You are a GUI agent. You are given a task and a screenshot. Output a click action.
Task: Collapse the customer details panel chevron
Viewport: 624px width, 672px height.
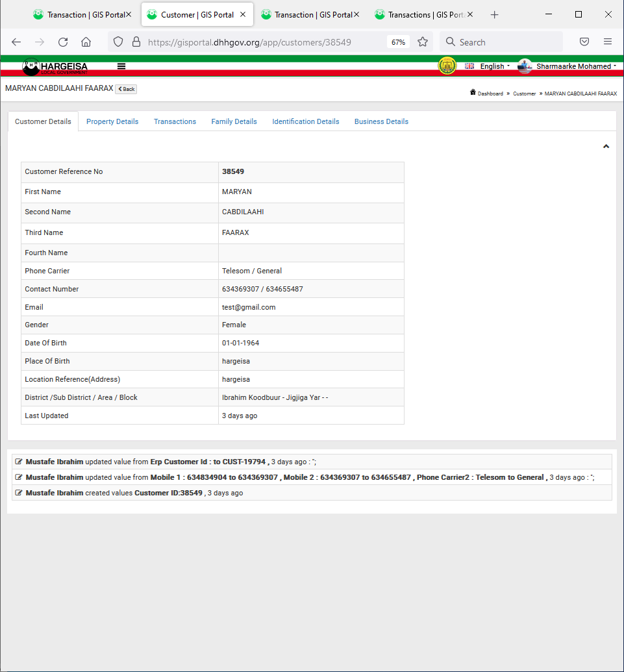click(x=606, y=147)
